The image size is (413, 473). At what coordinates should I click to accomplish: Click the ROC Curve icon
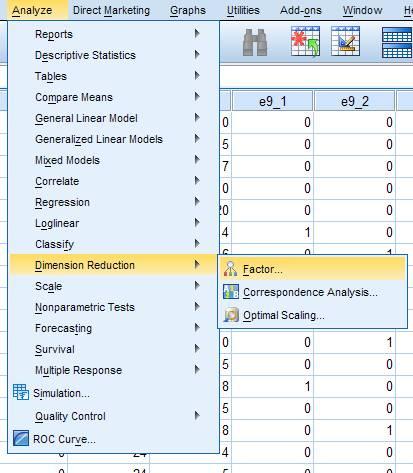(21, 438)
